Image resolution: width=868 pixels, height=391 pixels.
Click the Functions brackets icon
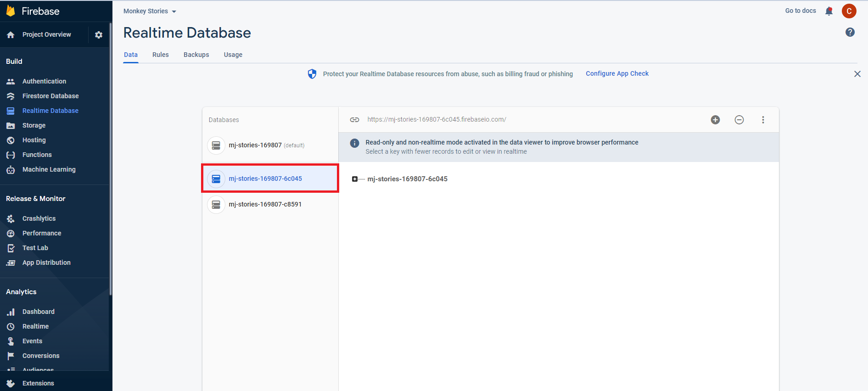point(11,155)
